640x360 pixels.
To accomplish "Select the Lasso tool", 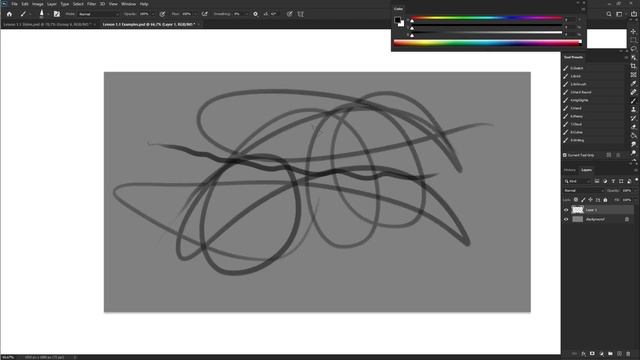I will click(x=633, y=49).
